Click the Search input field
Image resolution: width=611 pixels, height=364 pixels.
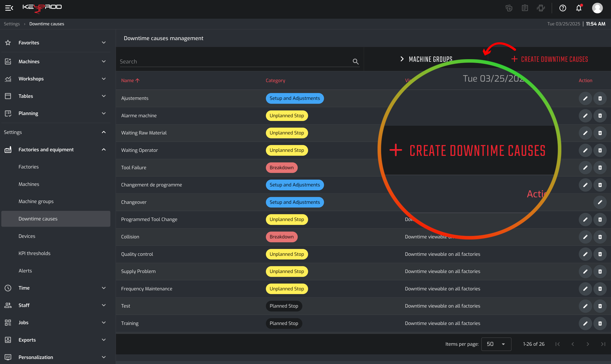coord(239,62)
